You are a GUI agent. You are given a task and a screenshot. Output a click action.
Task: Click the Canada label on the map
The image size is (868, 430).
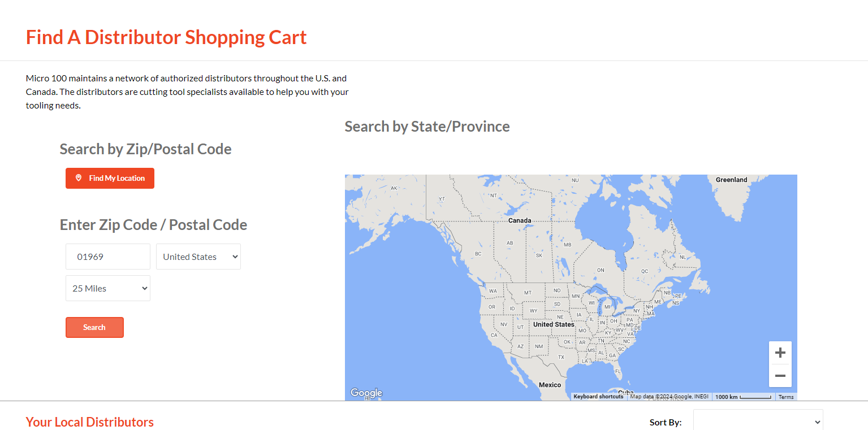520,220
